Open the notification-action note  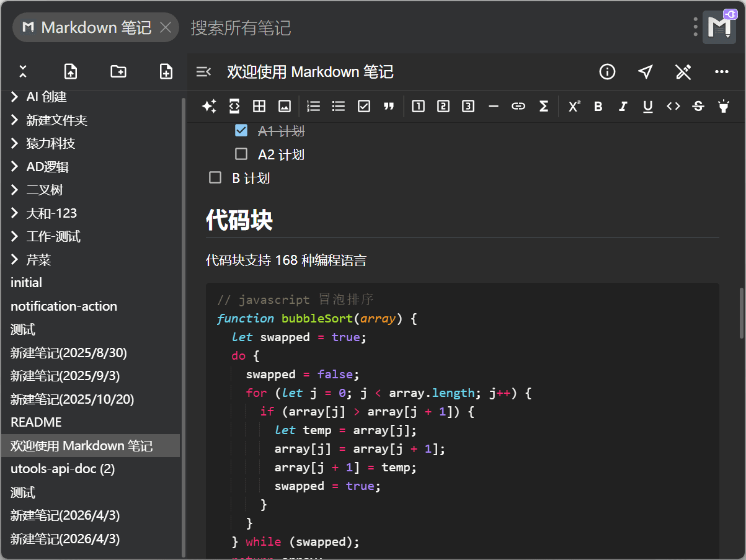(x=64, y=306)
